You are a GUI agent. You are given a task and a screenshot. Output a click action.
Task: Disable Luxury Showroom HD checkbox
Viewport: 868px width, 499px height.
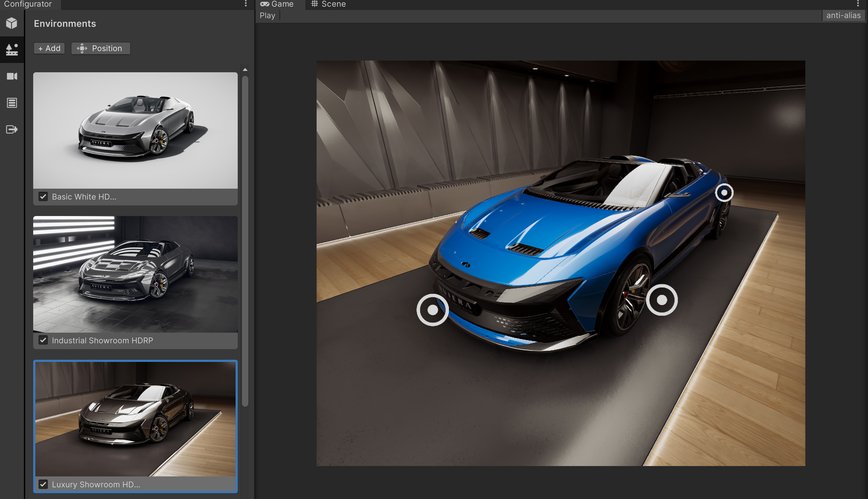tap(43, 484)
